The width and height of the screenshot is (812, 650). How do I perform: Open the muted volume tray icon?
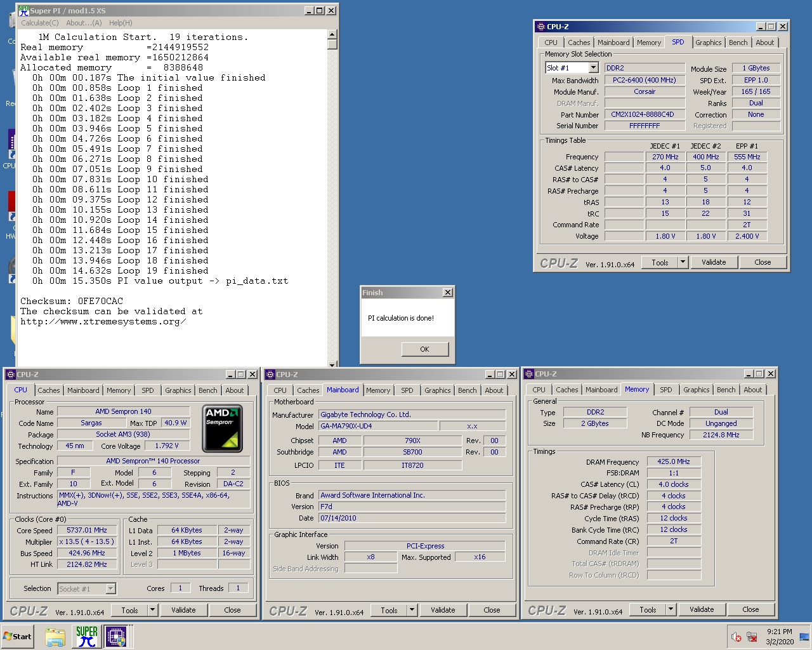737,637
